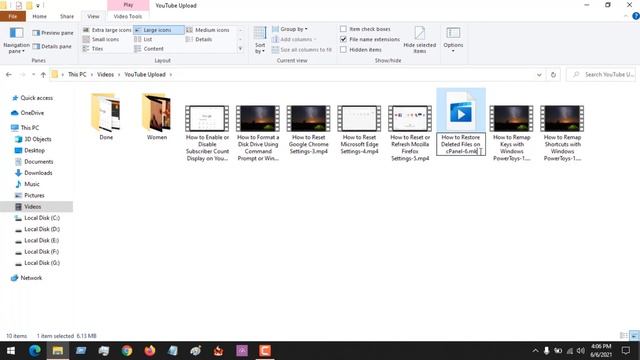Image resolution: width=640 pixels, height=360 pixels.
Task: Open Quick access in the sidebar
Action: point(33,98)
